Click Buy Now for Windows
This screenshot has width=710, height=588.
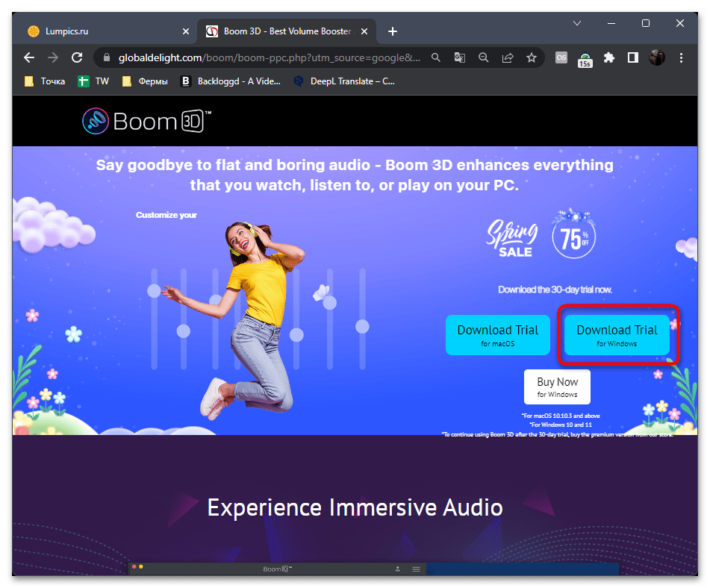point(557,387)
